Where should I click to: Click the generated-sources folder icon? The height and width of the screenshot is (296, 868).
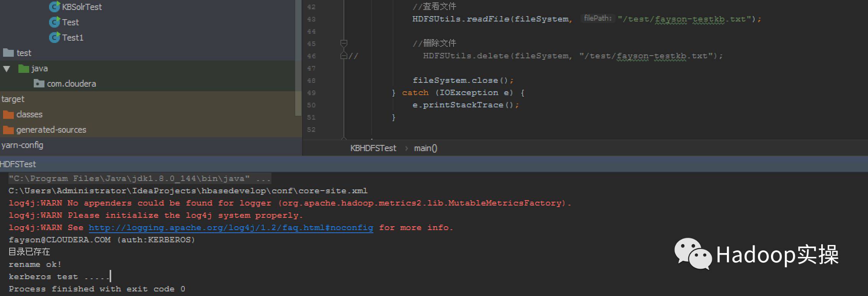point(8,130)
